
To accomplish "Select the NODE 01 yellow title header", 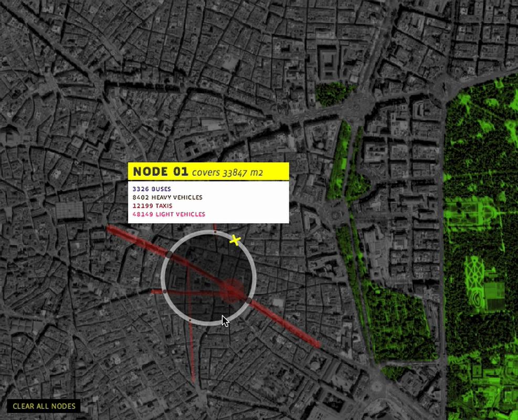I will (208, 172).
